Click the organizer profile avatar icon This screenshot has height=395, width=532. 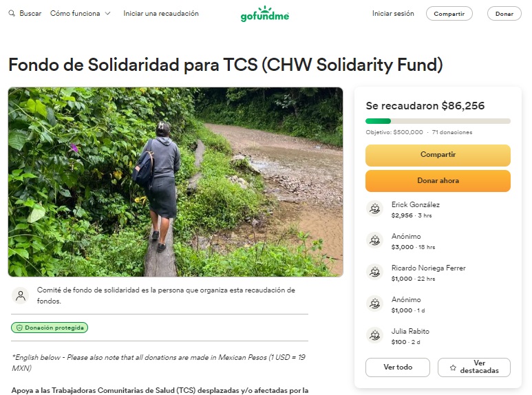coord(21,296)
